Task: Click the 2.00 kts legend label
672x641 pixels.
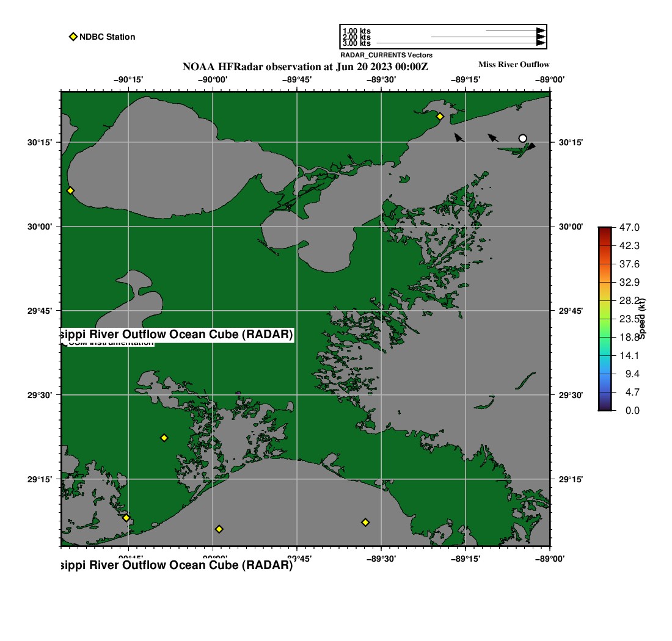Action: click(356, 37)
